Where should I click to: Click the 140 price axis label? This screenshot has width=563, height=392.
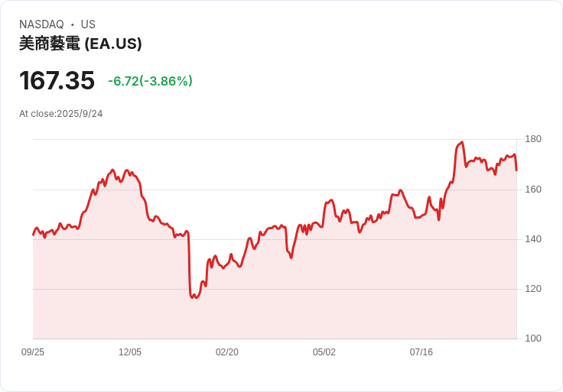[x=533, y=239]
